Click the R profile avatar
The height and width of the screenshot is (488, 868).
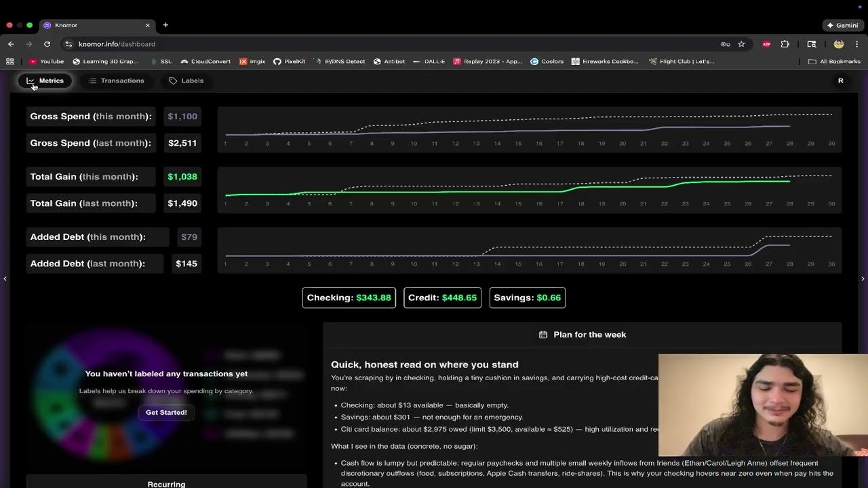click(841, 81)
